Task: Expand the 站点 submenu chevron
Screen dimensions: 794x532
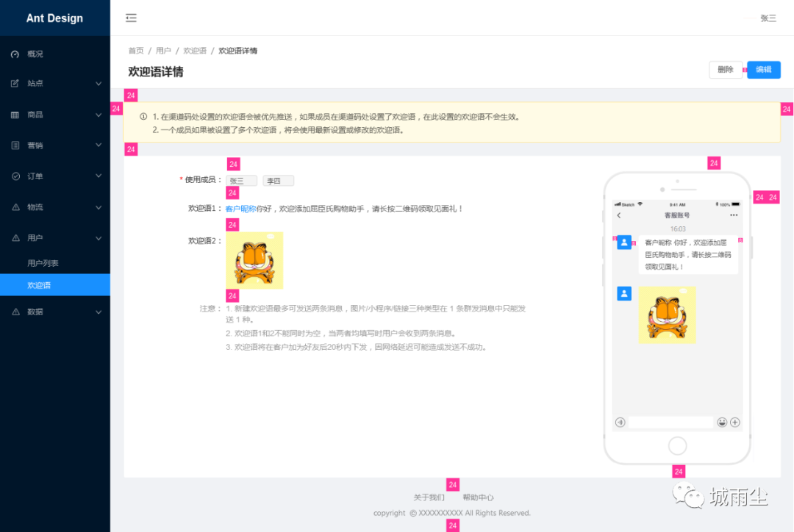Action: [x=99, y=84]
